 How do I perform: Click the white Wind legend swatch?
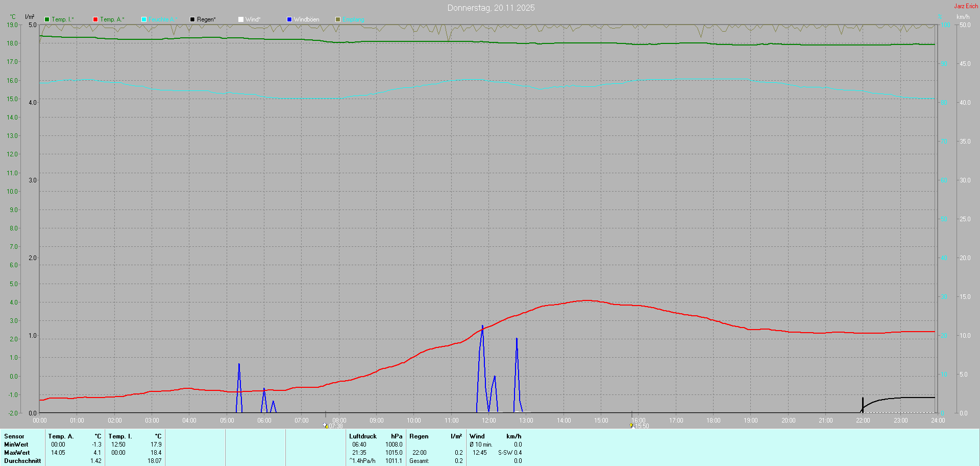pyautogui.click(x=241, y=19)
